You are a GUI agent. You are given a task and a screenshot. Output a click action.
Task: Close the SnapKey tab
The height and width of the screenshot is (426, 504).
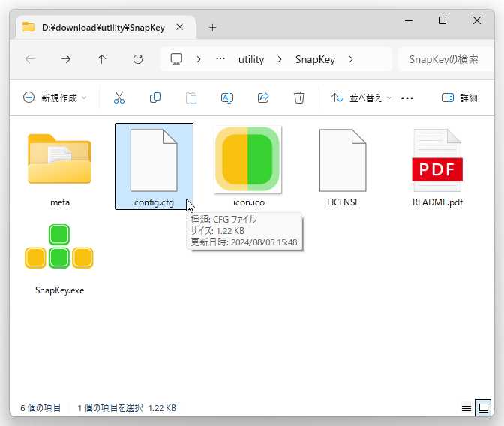coord(180,27)
